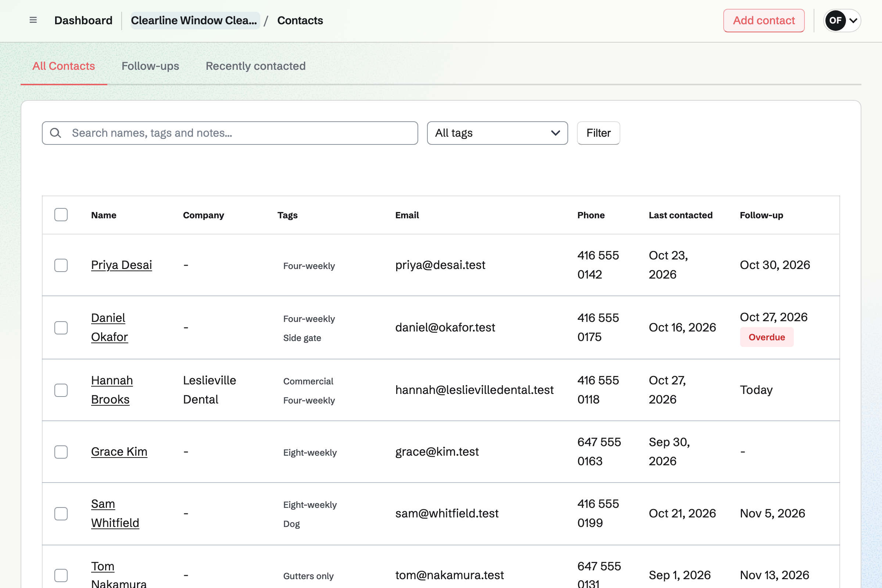Image resolution: width=882 pixels, height=588 pixels.
Task: Open Clearline Window Clea... workspace switcher
Action: click(195, 20)
